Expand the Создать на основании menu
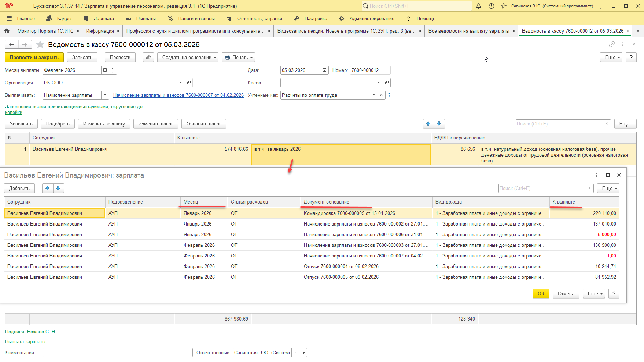Image resolution: width=644 pixels, height=362 pixels. point(188,57)
